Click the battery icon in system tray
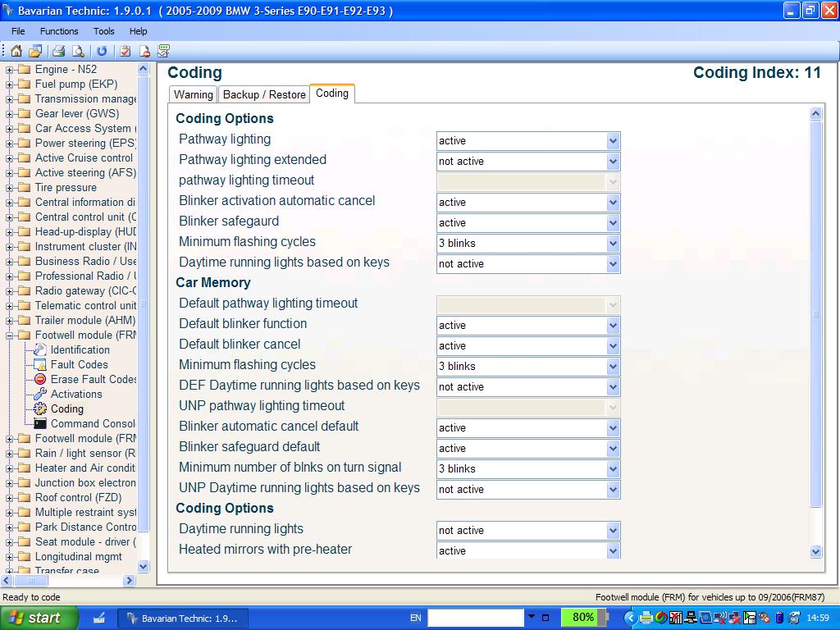The width and height of the screenshot is (840, 630). coord(779,618)
